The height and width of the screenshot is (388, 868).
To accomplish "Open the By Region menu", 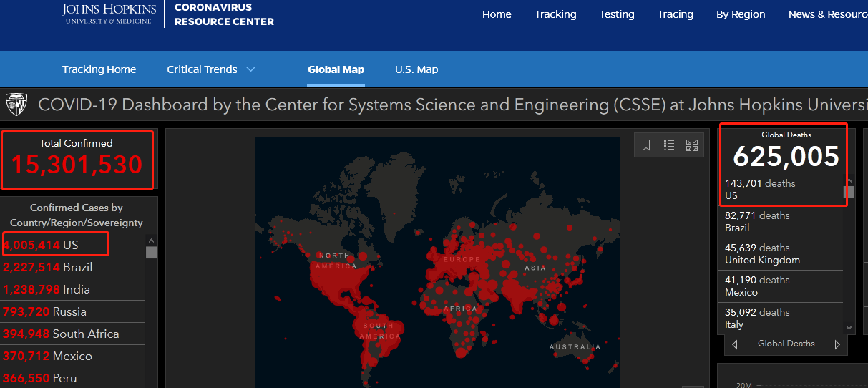I will point(741,14).
